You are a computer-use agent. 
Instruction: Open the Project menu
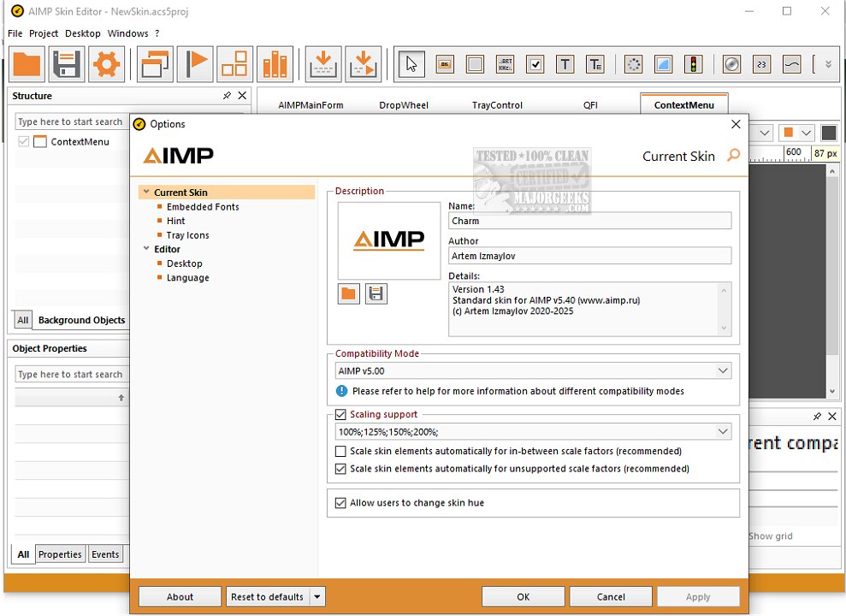pyautogui.click(x=43, y=33)
